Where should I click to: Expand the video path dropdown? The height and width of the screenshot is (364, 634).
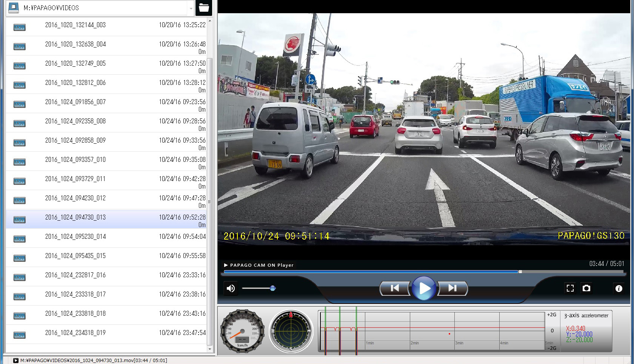(191, 8)
